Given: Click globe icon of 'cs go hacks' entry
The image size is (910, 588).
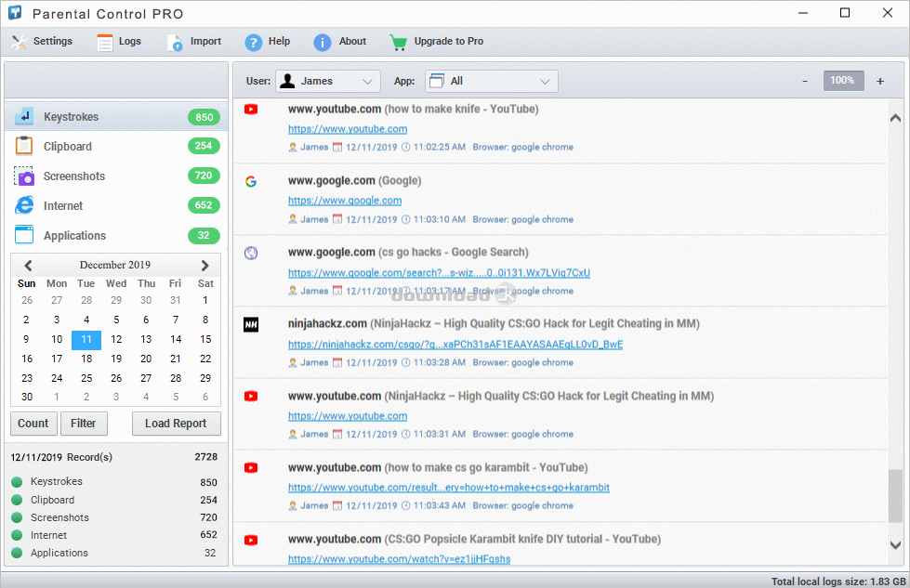Looking at the screenshot, I should [x=251, y=253].
